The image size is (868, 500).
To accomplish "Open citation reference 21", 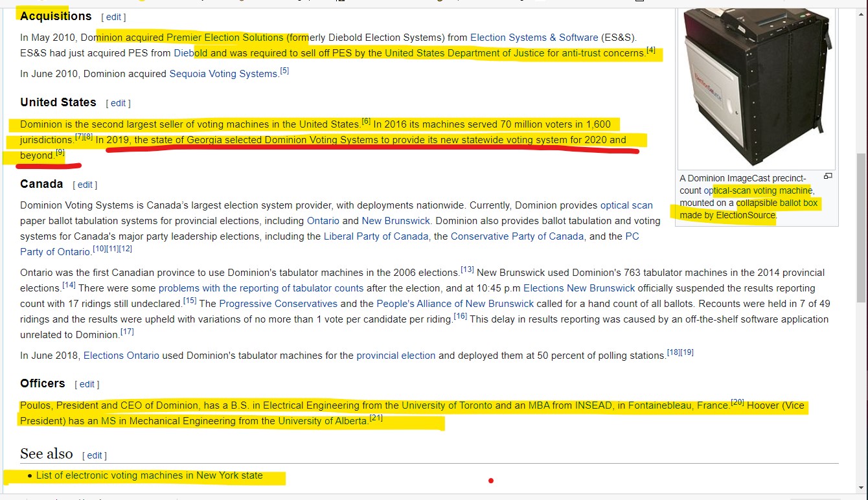I will (376, 418).
